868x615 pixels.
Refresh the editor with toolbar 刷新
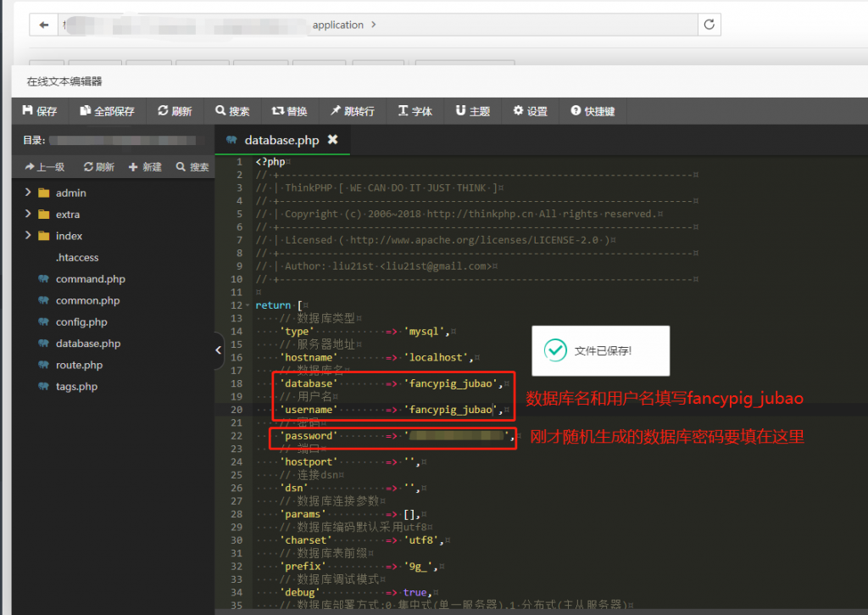click(175, 111)
